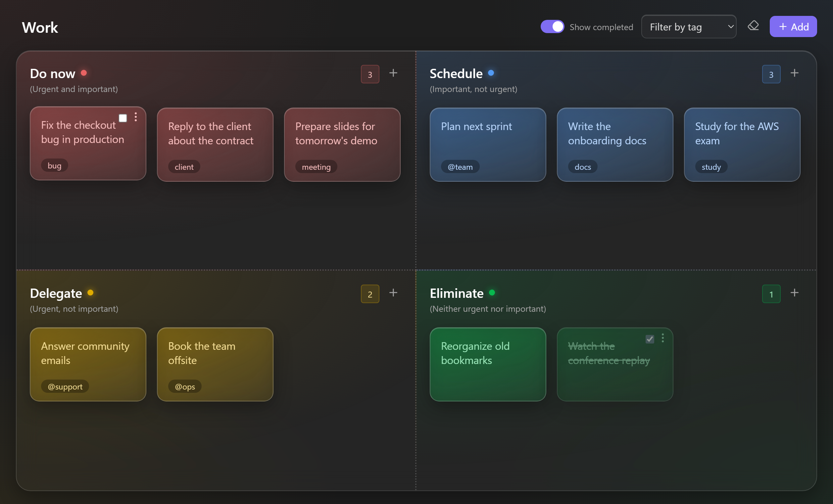Check off the Fix the checkout bug task
Screen dimensions: 833x504
coord(123,118)
